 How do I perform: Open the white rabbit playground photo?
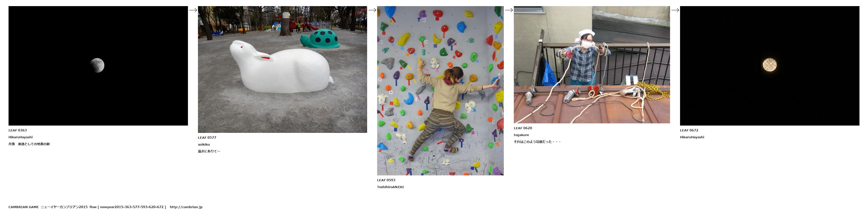(282, 69)
